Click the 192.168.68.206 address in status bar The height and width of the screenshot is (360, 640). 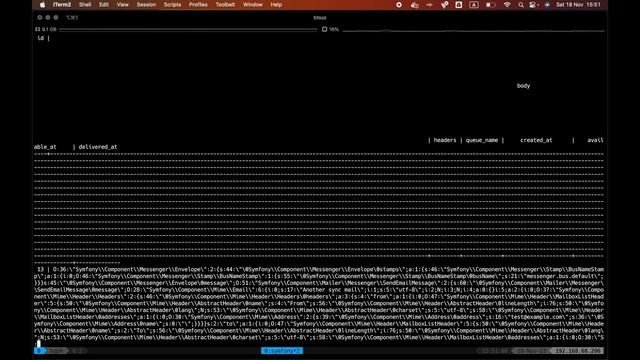click(x=578, y=351)
